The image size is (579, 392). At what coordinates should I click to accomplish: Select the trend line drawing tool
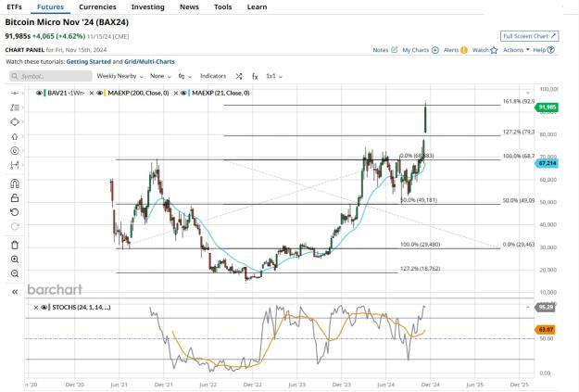(x=15, y=107)
